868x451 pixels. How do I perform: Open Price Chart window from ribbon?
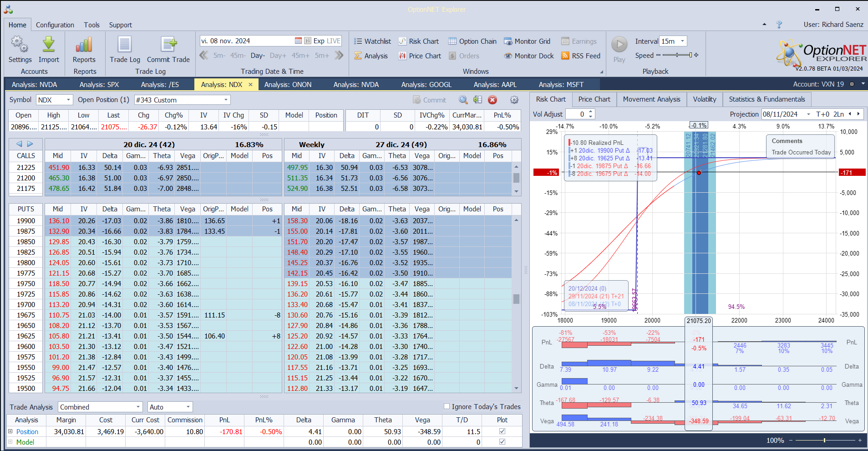(420, 56)
